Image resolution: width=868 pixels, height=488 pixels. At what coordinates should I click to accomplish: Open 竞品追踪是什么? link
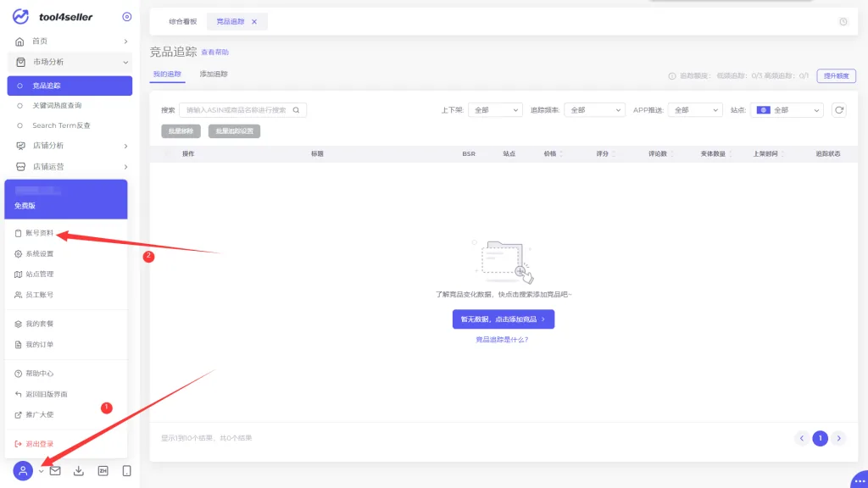click(502, 340)
